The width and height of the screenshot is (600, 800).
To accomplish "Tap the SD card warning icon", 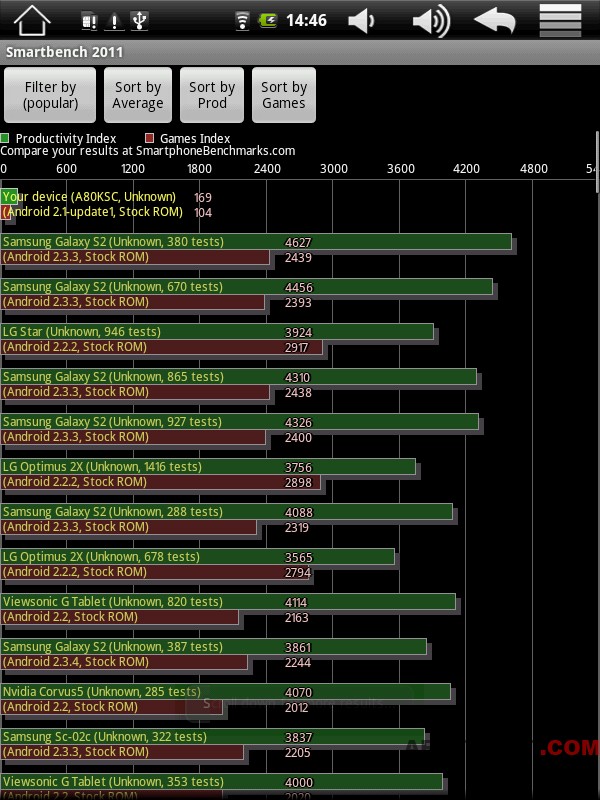I will [x=89, y=21].
